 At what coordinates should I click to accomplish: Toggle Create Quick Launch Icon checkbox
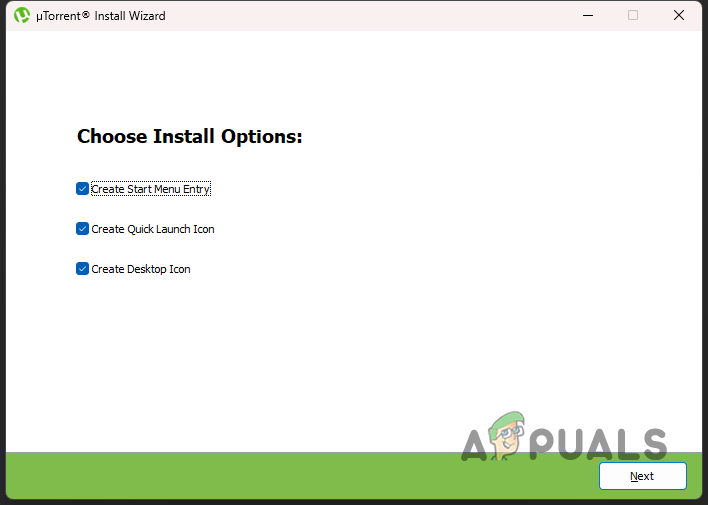[82, 229]
